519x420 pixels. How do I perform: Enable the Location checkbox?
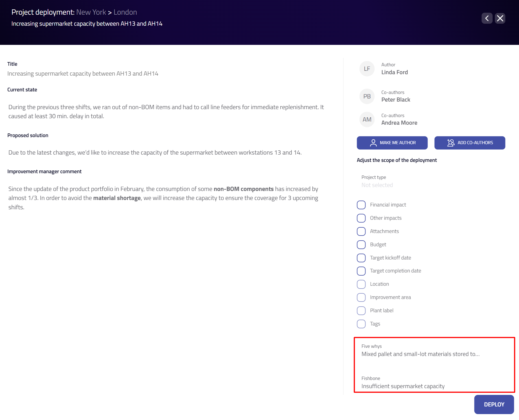click(x=361, y=284)
